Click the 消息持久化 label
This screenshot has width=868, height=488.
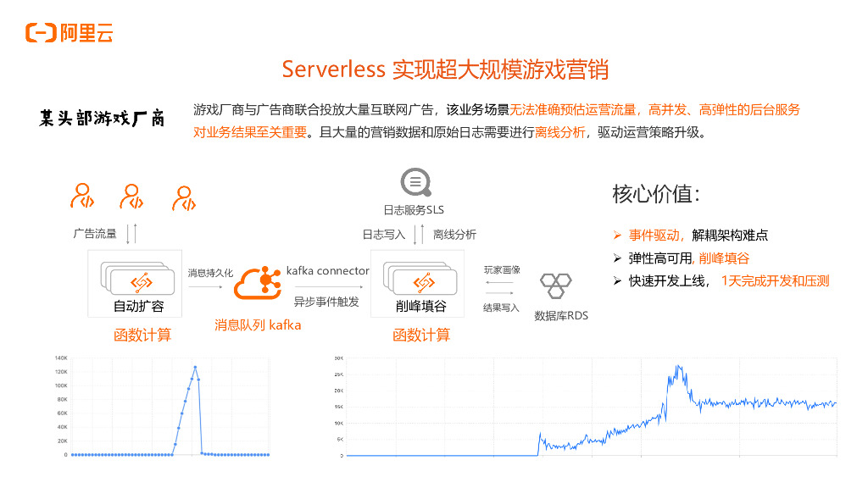coord(210,273)
